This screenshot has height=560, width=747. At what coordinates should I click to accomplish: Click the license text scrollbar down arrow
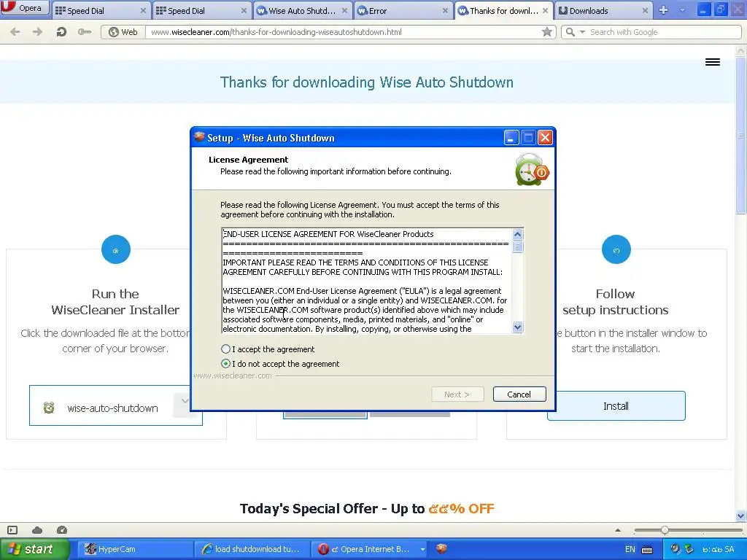[517, 327]
